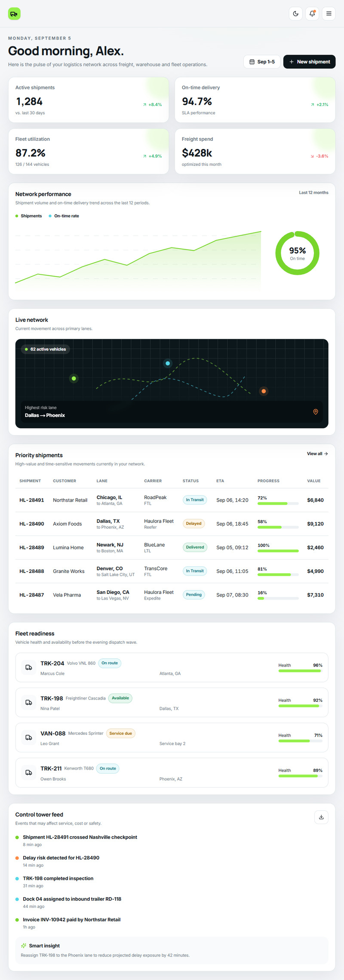Open the Invoice INV-10942 paid event
The width and height of the screenshot is (344, 980).
(71, 920)
